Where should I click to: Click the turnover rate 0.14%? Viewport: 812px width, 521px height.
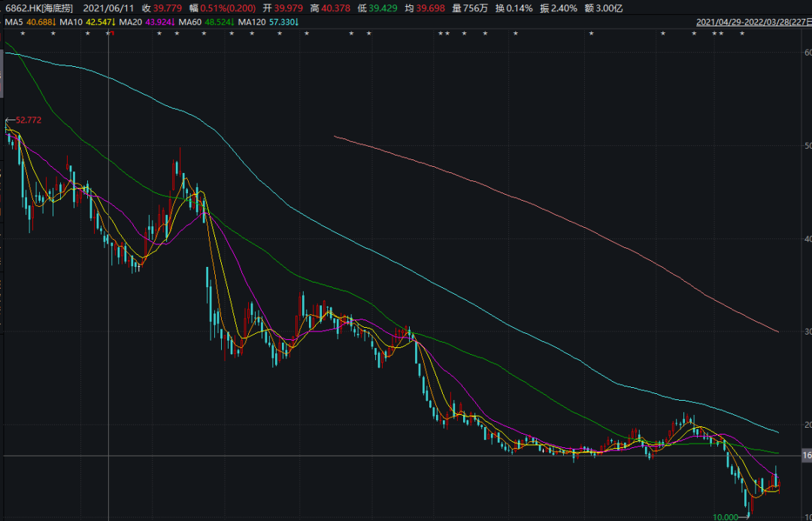tap(518, 8)
